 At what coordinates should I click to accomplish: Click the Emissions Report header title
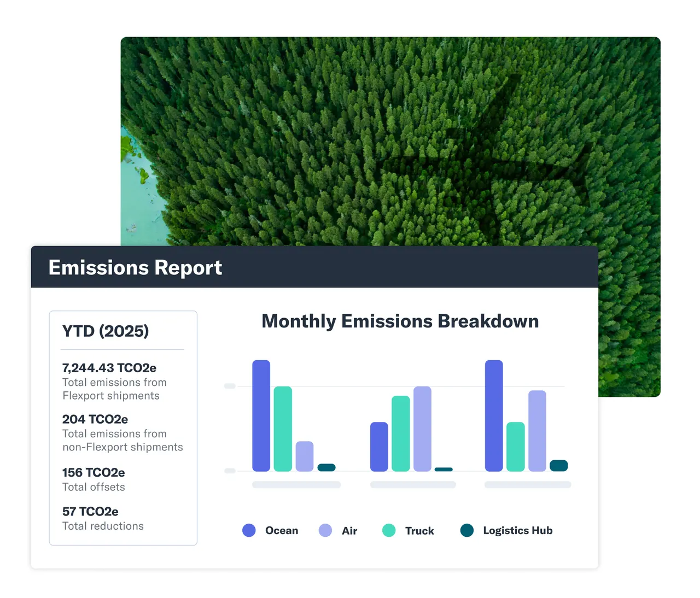(135, 268)
